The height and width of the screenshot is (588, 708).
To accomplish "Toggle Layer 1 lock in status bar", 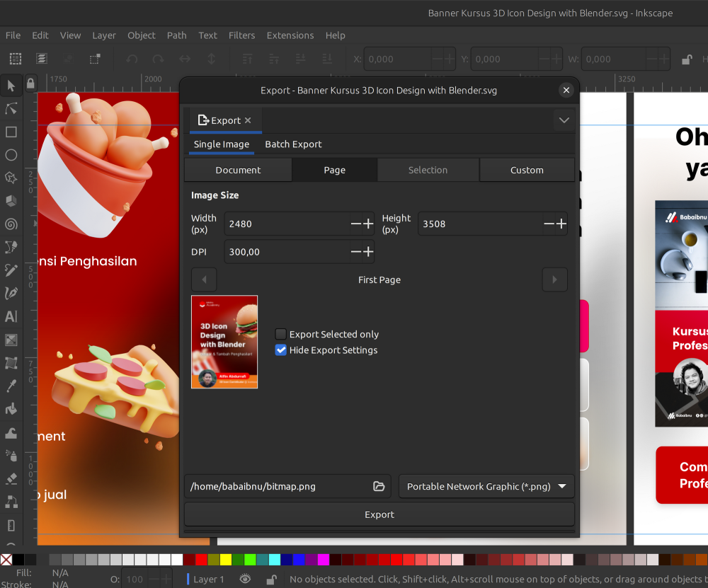I will tap(271, 579).
